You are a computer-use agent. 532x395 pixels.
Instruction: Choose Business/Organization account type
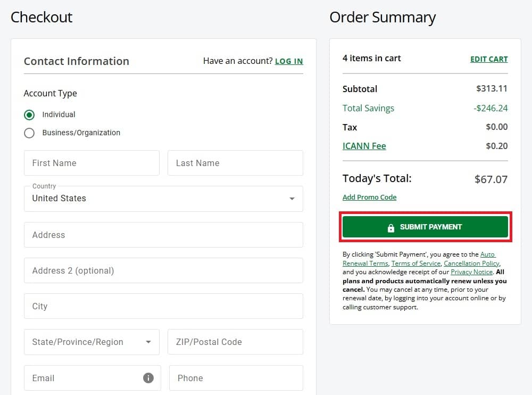coord(29,133)
